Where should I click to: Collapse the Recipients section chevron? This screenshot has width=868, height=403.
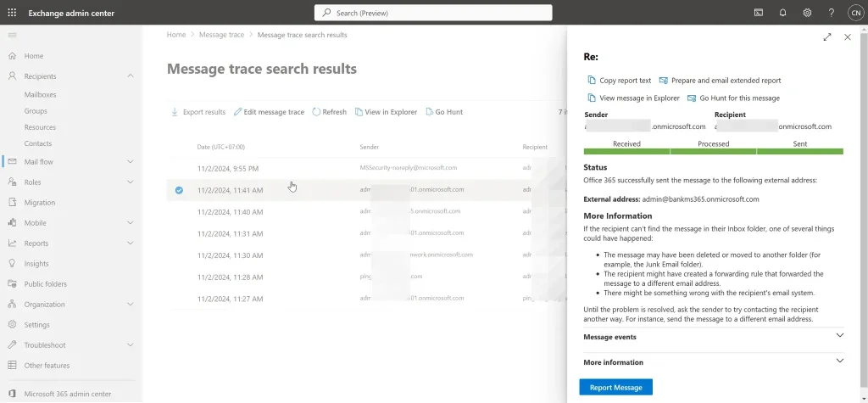[131, 76]
